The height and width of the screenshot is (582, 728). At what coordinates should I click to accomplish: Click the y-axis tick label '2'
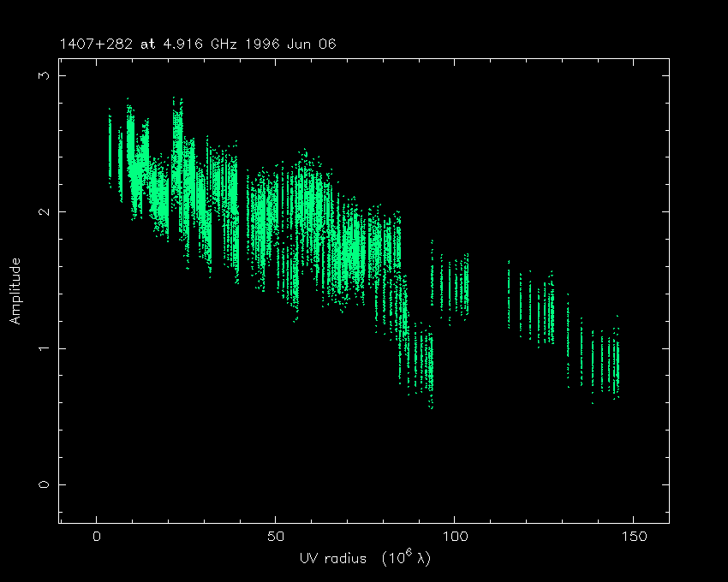coord(40,211)
